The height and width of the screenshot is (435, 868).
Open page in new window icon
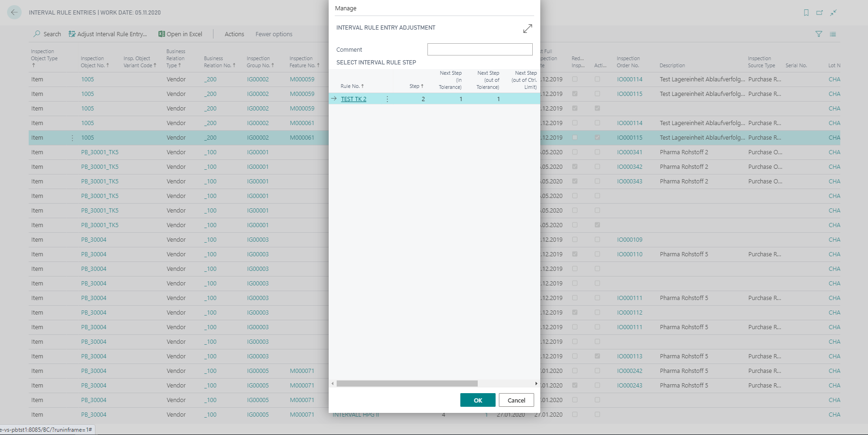click(820, 13)
